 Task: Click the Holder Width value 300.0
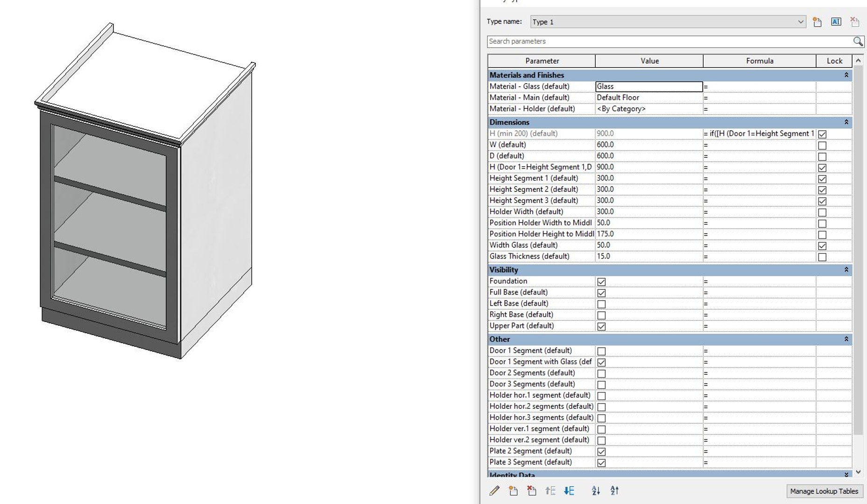[649, 211]
